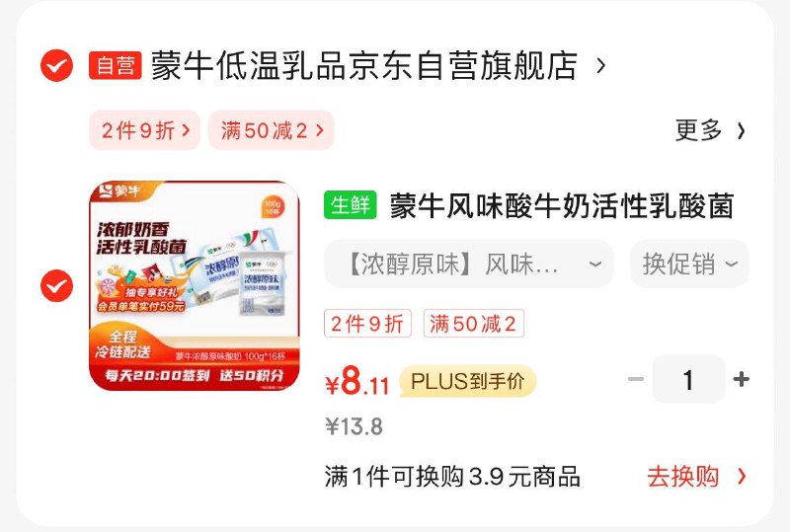Viewport: 790px width, 532px height.
Task: Open the 换促销 promotion dropdown
Action: point(689,264)
